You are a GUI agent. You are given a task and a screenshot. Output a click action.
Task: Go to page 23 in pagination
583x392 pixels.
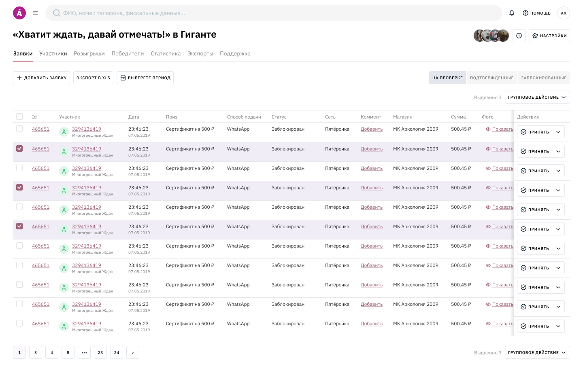pyautogui.click(x=100, y=352)
